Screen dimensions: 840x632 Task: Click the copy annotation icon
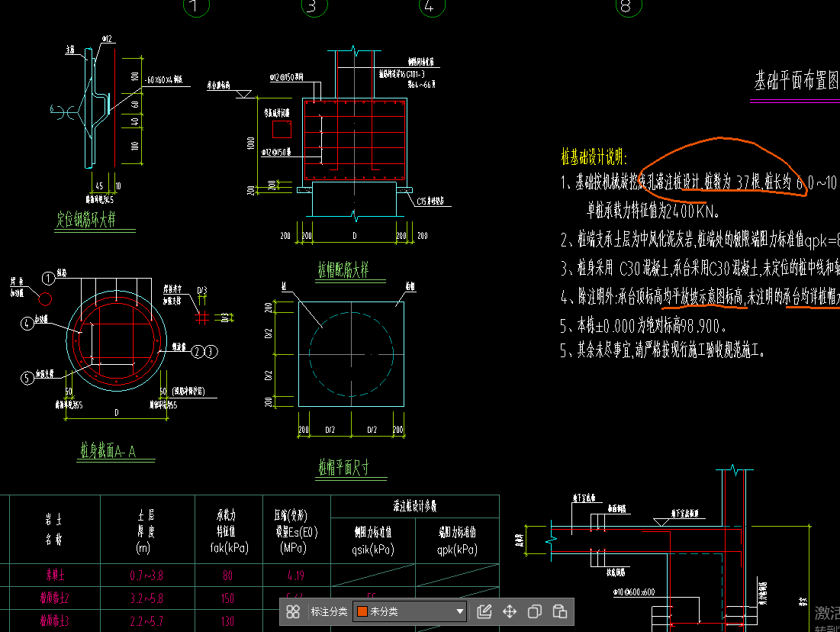535,611
